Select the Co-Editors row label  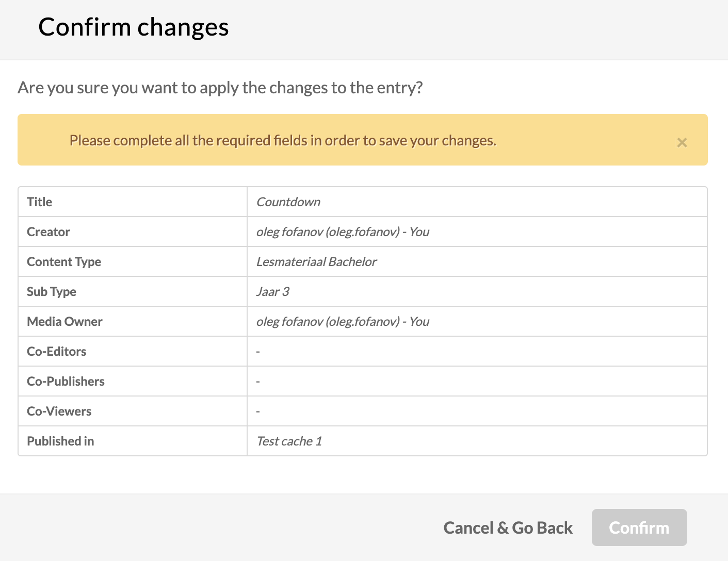(x=57, y=352)
